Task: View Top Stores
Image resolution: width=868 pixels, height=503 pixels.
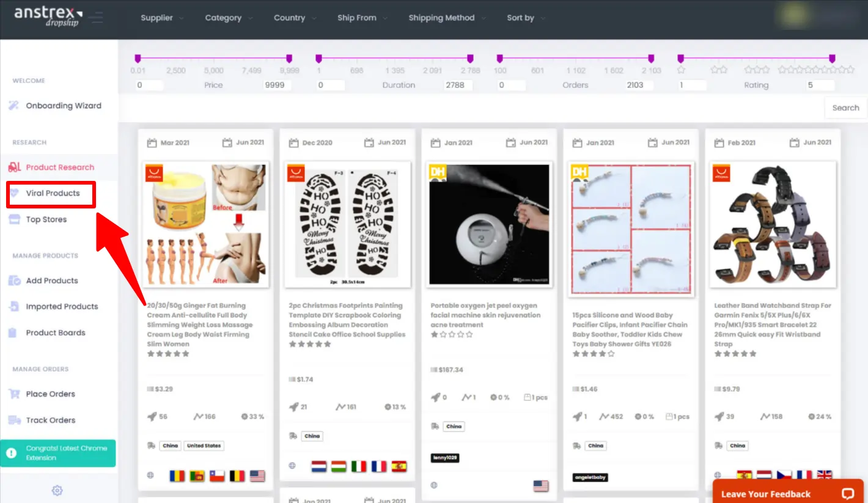Action: click(44, 219)
